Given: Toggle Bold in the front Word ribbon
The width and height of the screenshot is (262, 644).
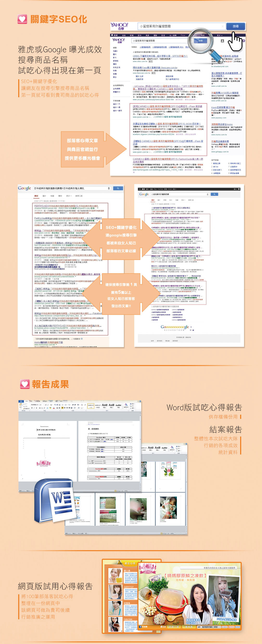Looking at the screenshot, I should coord(32,408).
